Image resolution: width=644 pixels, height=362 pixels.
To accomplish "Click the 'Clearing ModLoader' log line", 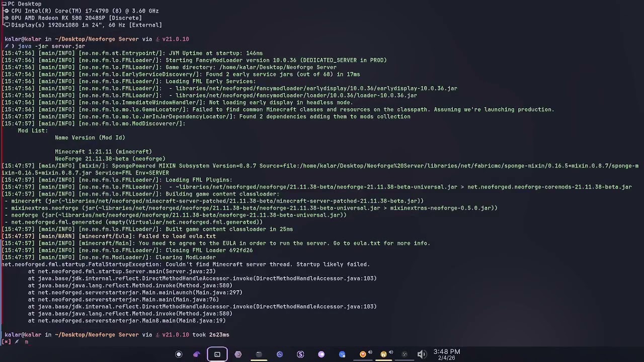I will click(109, 257).
